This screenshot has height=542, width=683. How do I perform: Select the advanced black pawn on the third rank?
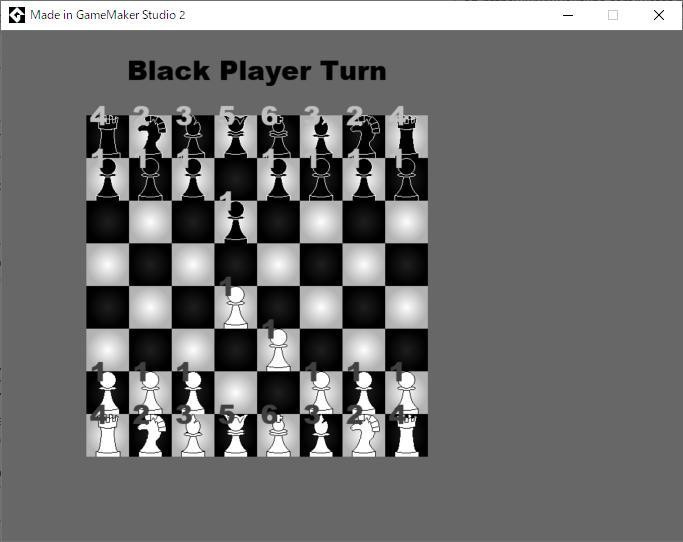236,222
